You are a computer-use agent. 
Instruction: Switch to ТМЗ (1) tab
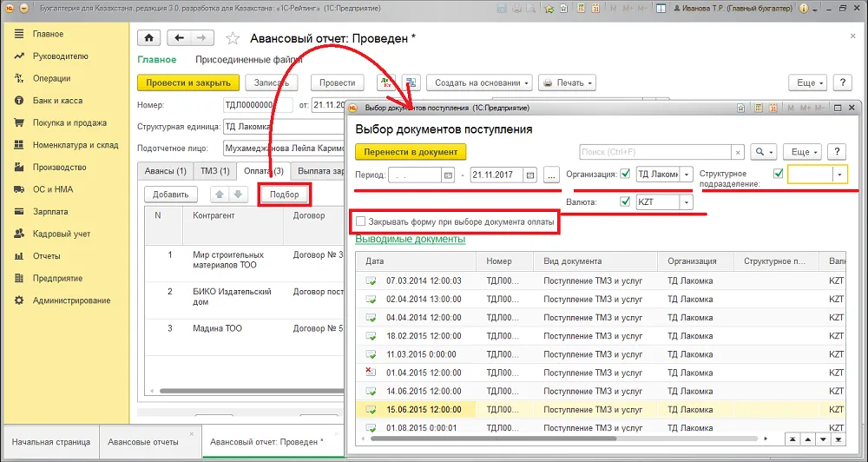click(x=214, y=171)
